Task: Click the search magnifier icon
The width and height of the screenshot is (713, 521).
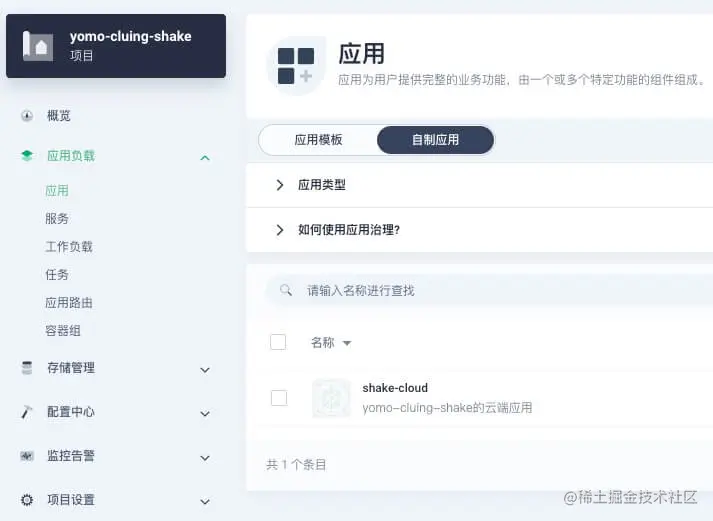Action: click(286, 290)
